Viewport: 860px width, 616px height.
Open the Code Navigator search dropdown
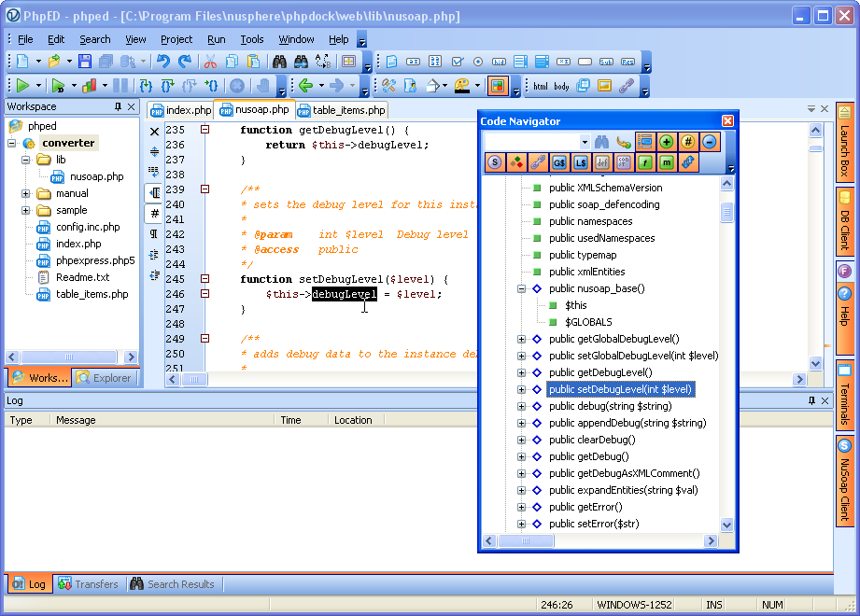pos(585,143)
